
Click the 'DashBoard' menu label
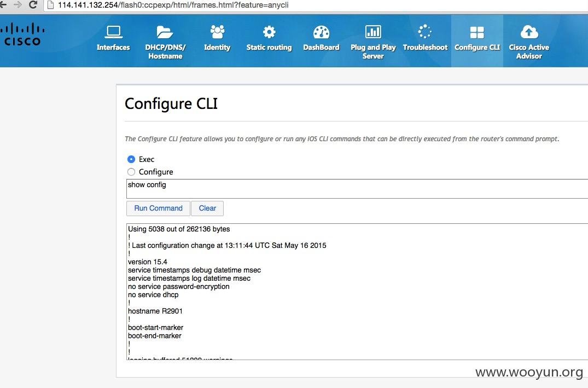322,47
